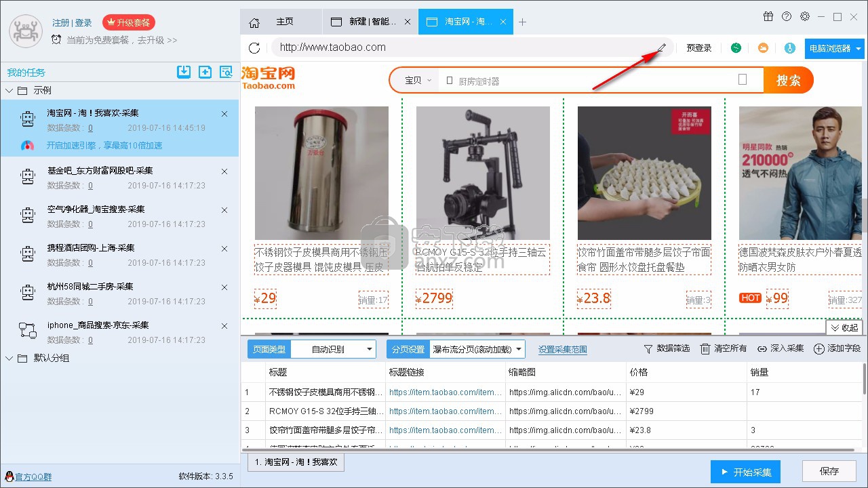Collapse the 示例 task group
Viewport: 868px width, 488px height.
9,90
